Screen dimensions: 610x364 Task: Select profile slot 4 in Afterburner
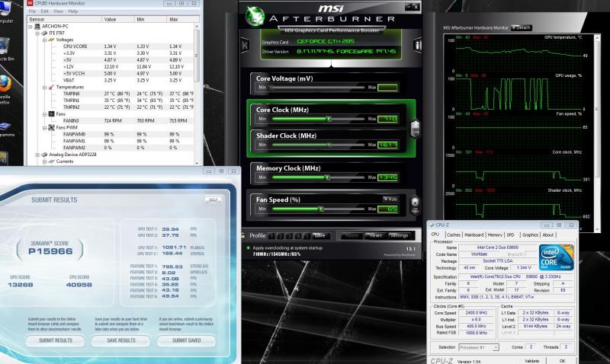[x=298, y=236]
